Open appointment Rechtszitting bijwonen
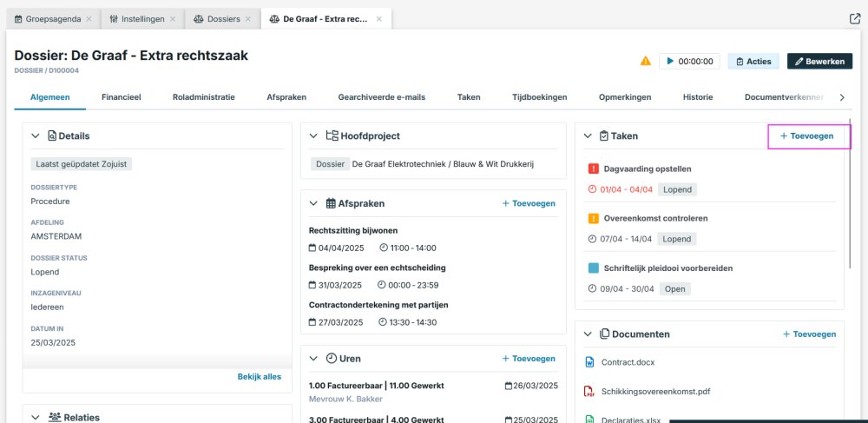Viewport: 868px width, 423px height. 353,230
